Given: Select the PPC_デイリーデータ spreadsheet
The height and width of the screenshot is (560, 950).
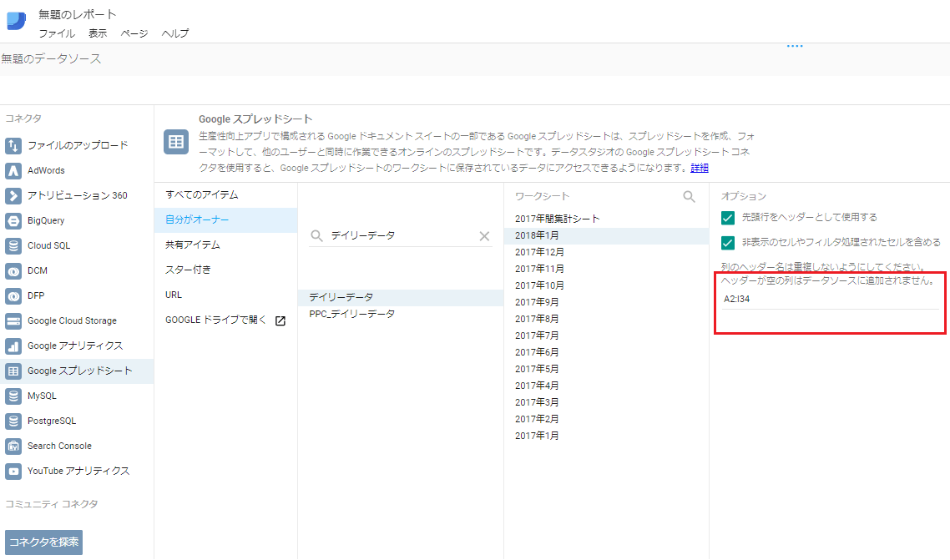Looking at the screenshot, I should point(401,314).
